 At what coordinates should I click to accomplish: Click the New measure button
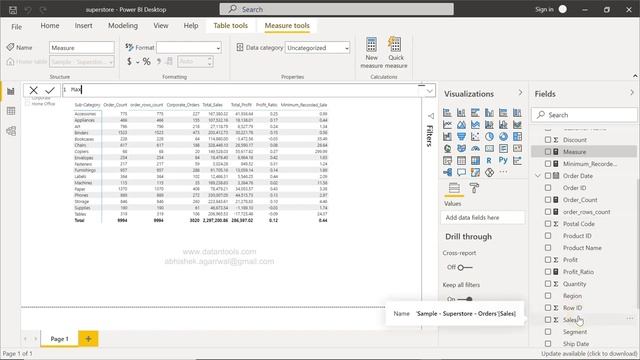(371, 52)
